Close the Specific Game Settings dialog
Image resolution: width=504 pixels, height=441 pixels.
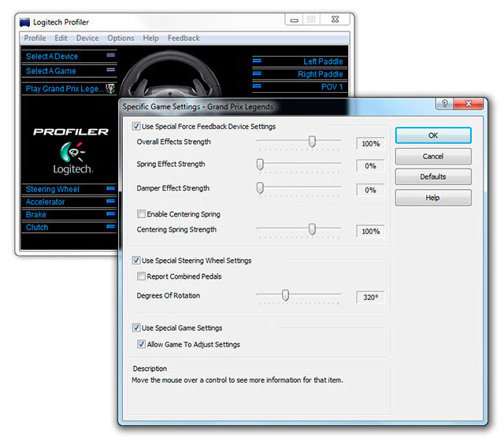tap(468, 103)
